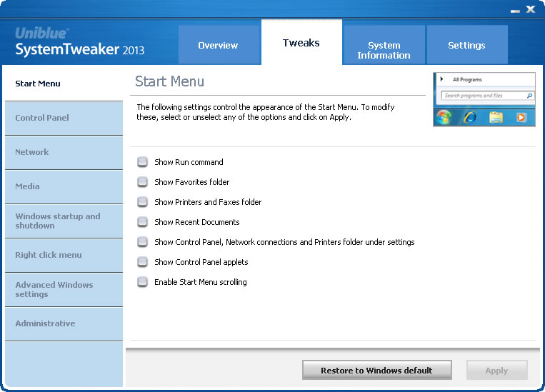Click the Uniblue SystemTweaker 2013 logo
Image resolution: width=545 pixels, height=392 pixels.
[79, 42]
